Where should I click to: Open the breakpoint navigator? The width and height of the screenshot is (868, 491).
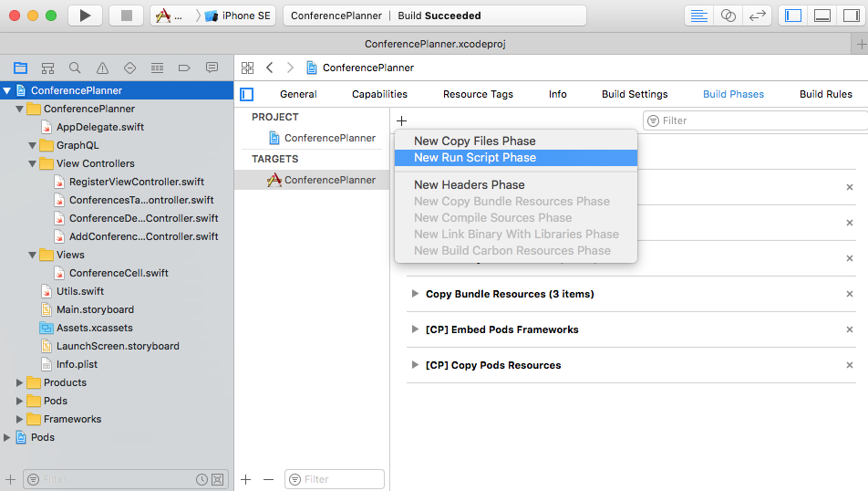184,68
